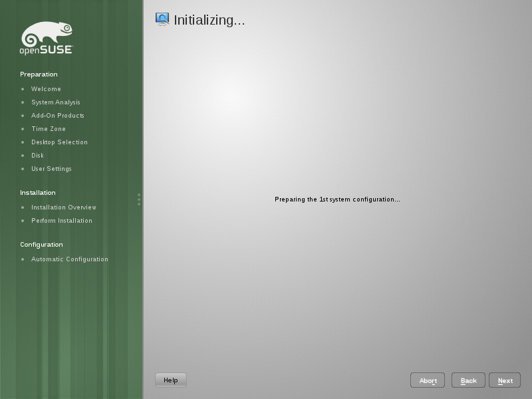Select the Time Zone step

point(49,128)
